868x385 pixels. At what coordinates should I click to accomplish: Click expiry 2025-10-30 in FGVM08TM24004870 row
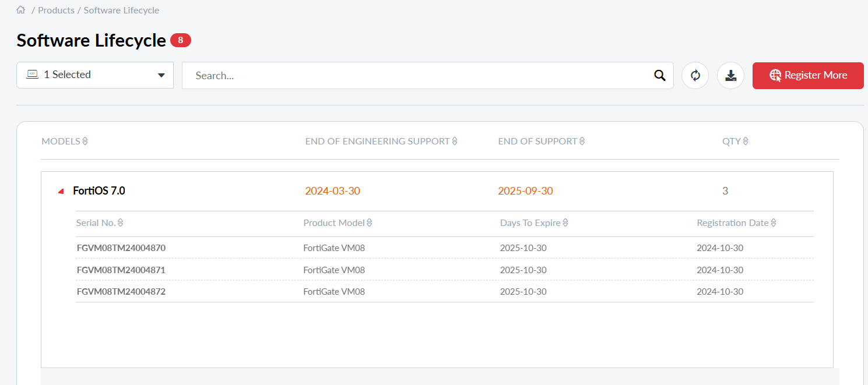pos(523,248)
